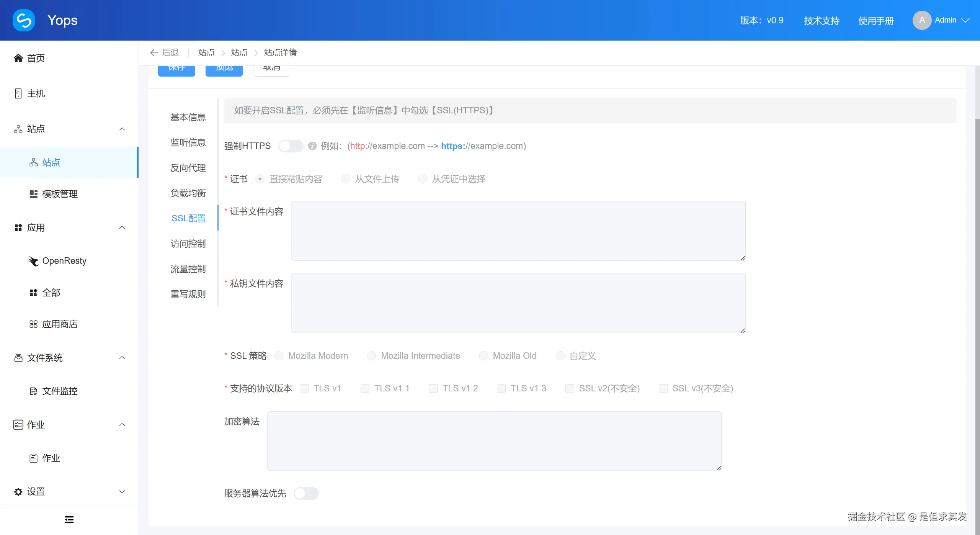Viewport: 980px width, 535px height.
Task: Expand the 设置 sidebar group chevron
Action: click(x=122, y=492)
